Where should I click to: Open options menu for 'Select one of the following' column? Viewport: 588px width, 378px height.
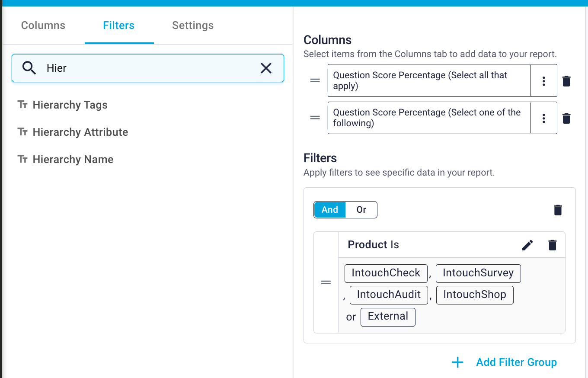543,118
